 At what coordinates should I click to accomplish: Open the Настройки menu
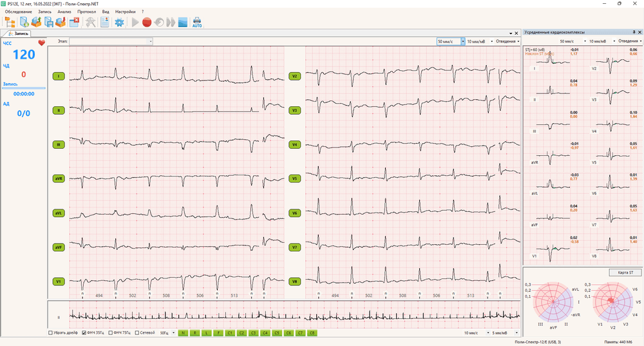click(126, 12)
